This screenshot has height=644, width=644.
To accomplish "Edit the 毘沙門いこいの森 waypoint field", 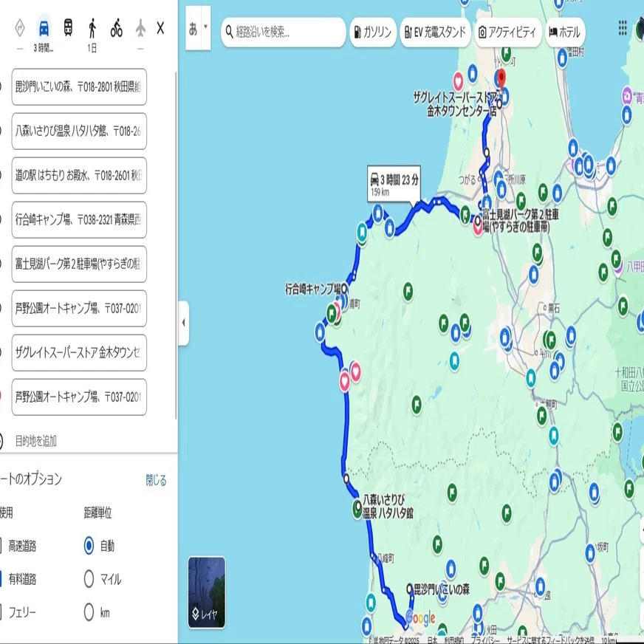I will click(x=79, y=86).
